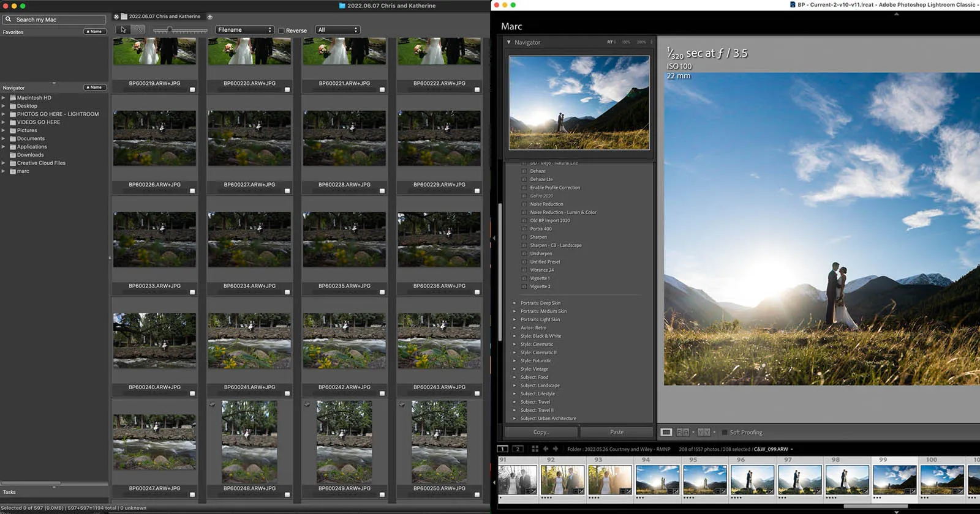
Task: Tick the selection box for BP600219.ARW+JPG
Action: point(192,90)
